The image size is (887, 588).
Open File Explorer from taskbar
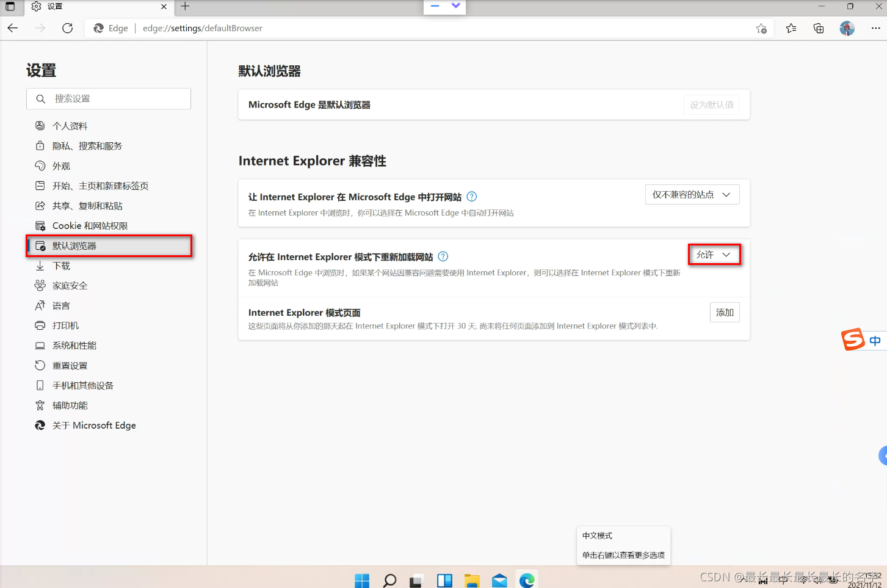click(x=472, y=580)
